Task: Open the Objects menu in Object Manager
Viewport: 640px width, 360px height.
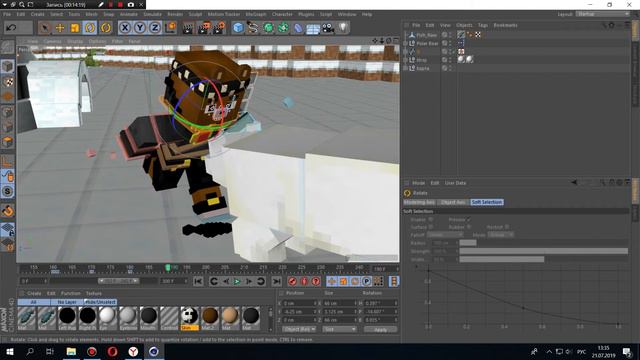Action: 464,25
